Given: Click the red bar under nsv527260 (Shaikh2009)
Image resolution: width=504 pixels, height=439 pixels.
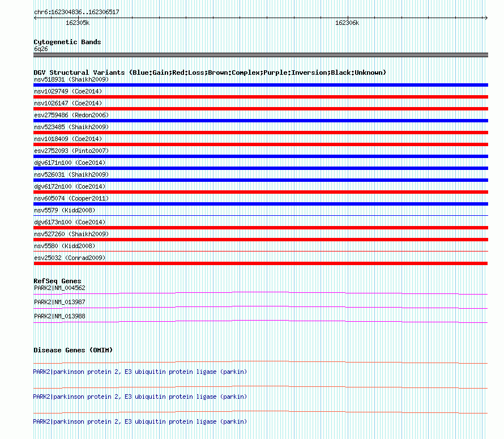Looking at the screenshot, I should pyautogui.click(x=260, y=240).
